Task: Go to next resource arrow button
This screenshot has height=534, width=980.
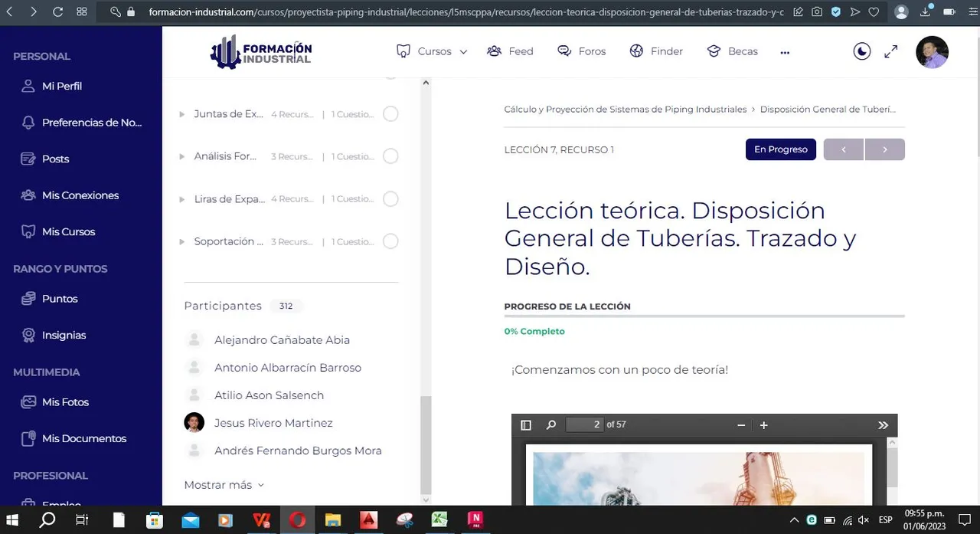Action: click(x=885, y=149)
